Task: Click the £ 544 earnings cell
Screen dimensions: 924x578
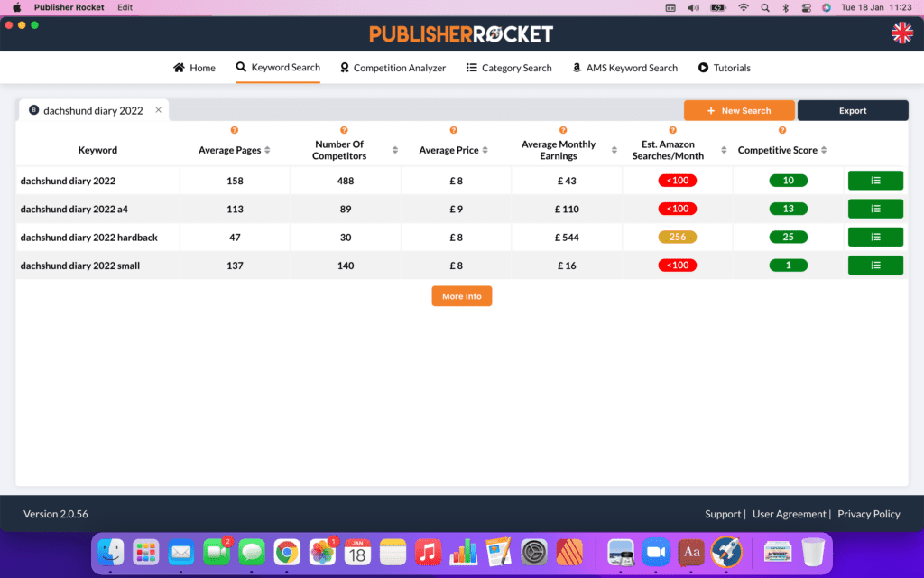Action: [x=567, y=238]
